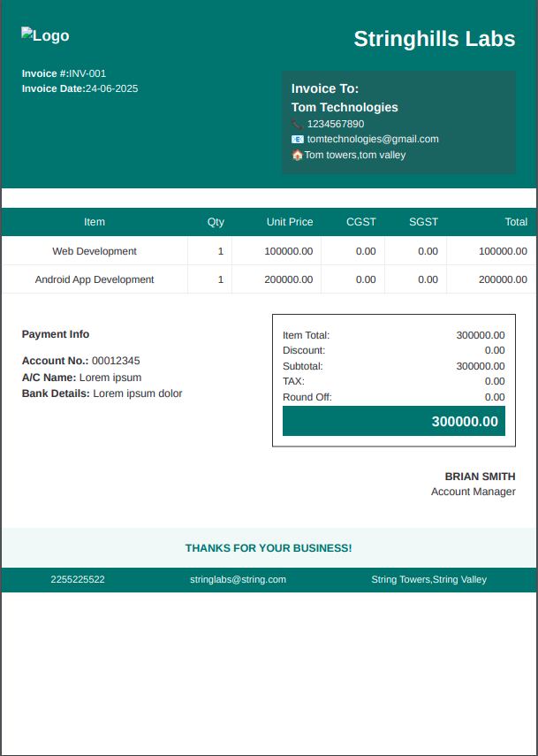Select the Android App Development row item
This screenshot has width=538, height=756.
(95, 279)
